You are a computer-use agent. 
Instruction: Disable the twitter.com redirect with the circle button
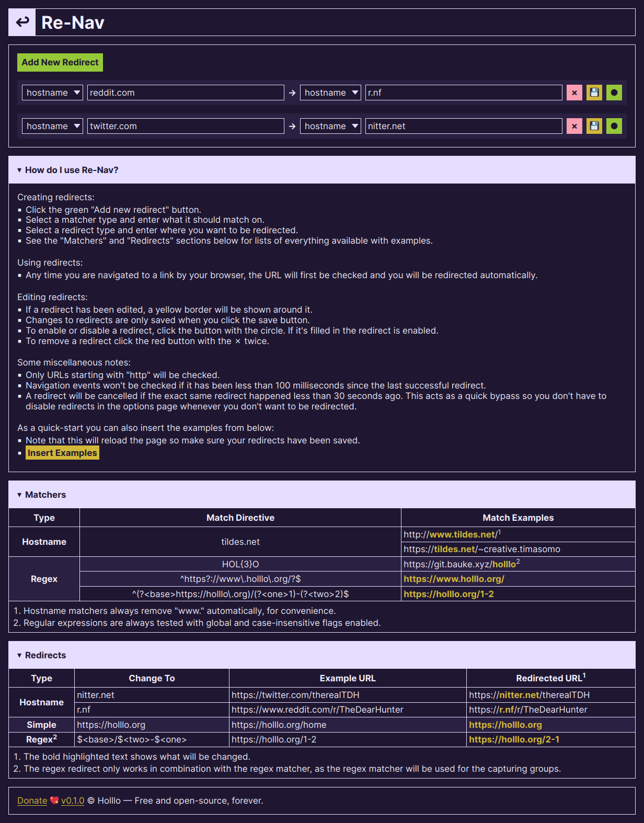pyautogui.click(x=614, y=126)
